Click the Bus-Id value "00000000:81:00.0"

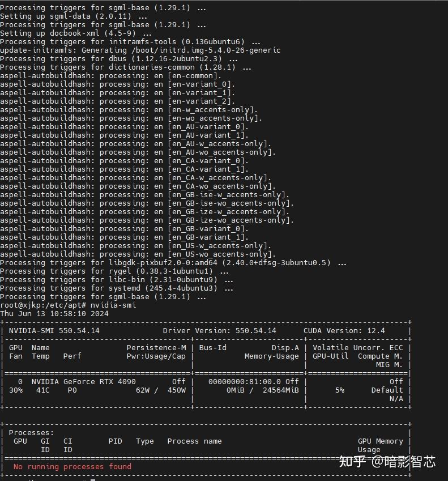tap(245, 382)
